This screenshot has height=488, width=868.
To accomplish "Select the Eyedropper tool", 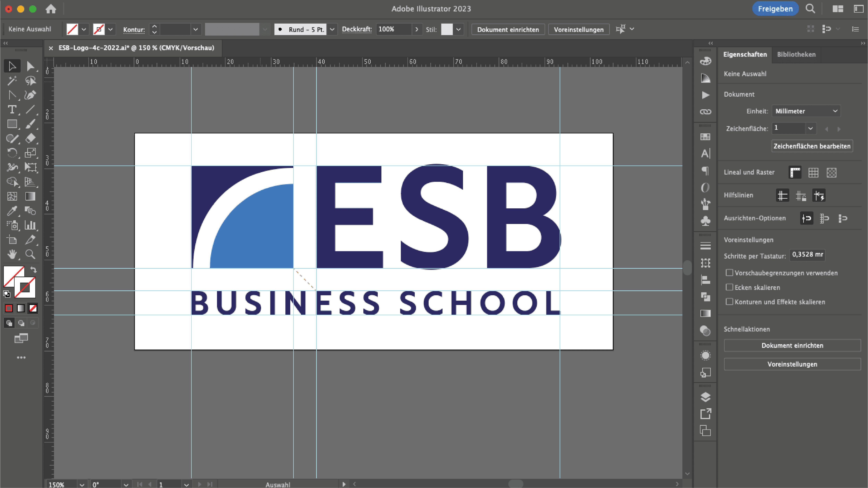I will pyautogui.click(x=12, y=211).
